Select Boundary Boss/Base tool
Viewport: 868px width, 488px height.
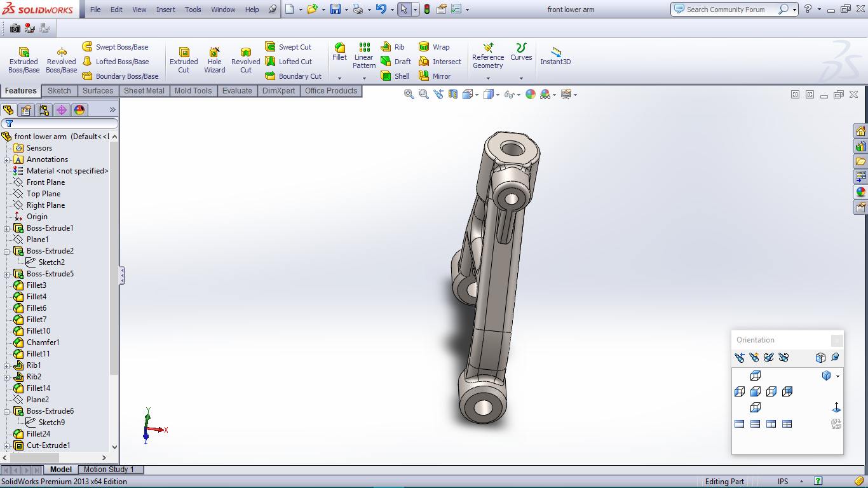tap(120, 76)
